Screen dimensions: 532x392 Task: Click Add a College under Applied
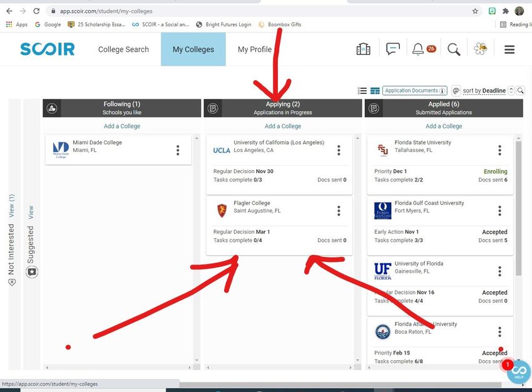click(x=444, y=126)
